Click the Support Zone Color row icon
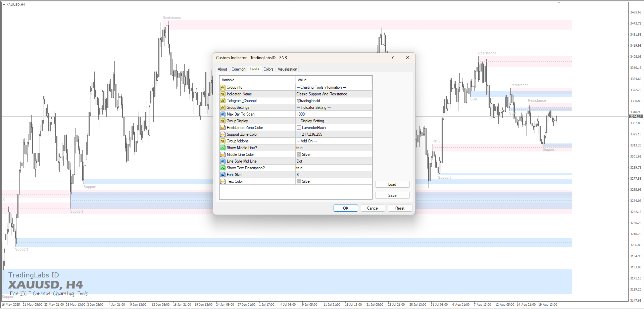Image resolution: width=644 pixels, height=309 pixels. click(x=222, y=134)
